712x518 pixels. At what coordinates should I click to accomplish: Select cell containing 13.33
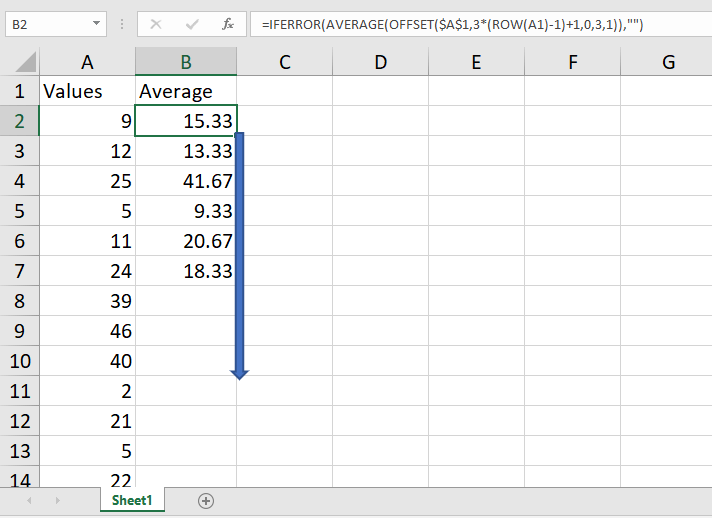(186, 151)
